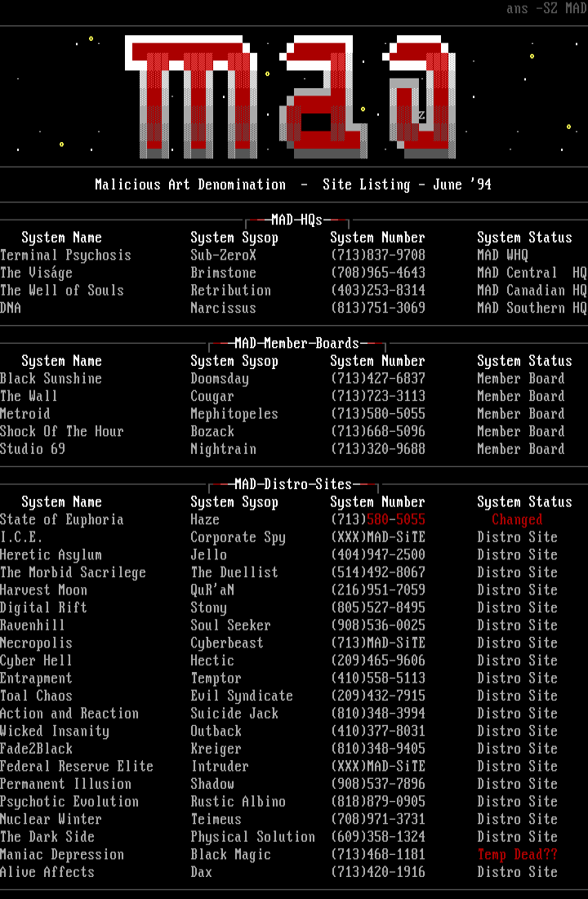Click sysop name Corporate Spy
588x899 pixels.
(238, 537)
